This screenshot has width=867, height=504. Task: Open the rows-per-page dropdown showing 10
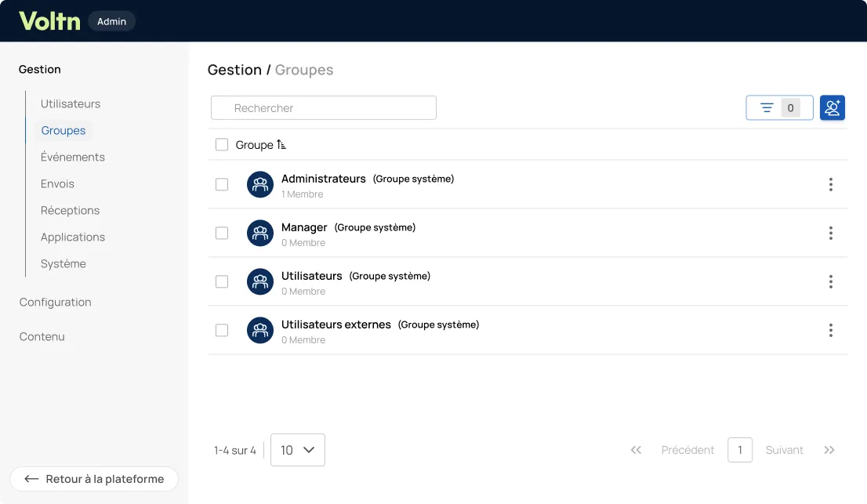click(297, 450)
